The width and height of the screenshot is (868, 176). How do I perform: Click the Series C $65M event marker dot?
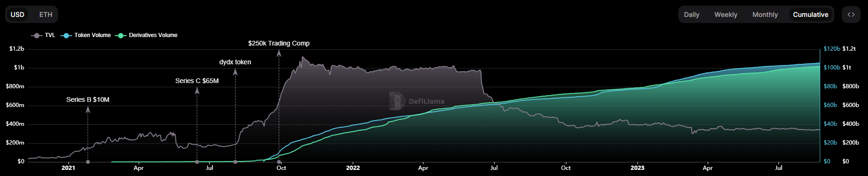click(197, 162)
